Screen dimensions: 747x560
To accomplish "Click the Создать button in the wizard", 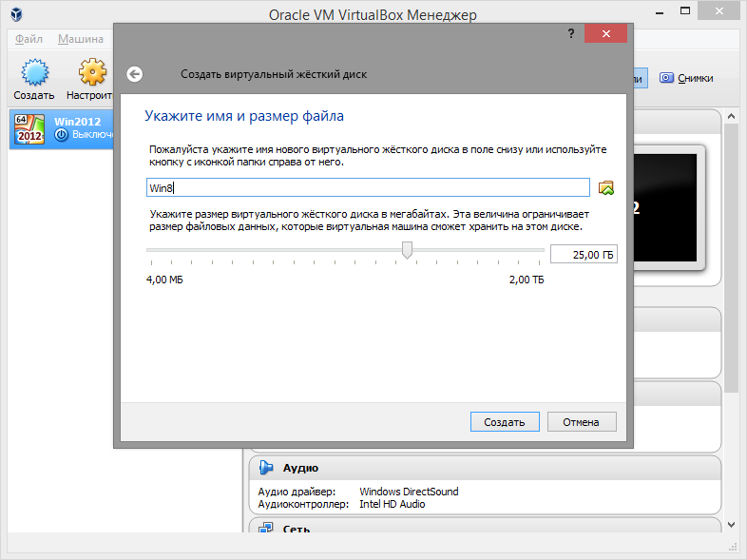I will pos(505,422).
